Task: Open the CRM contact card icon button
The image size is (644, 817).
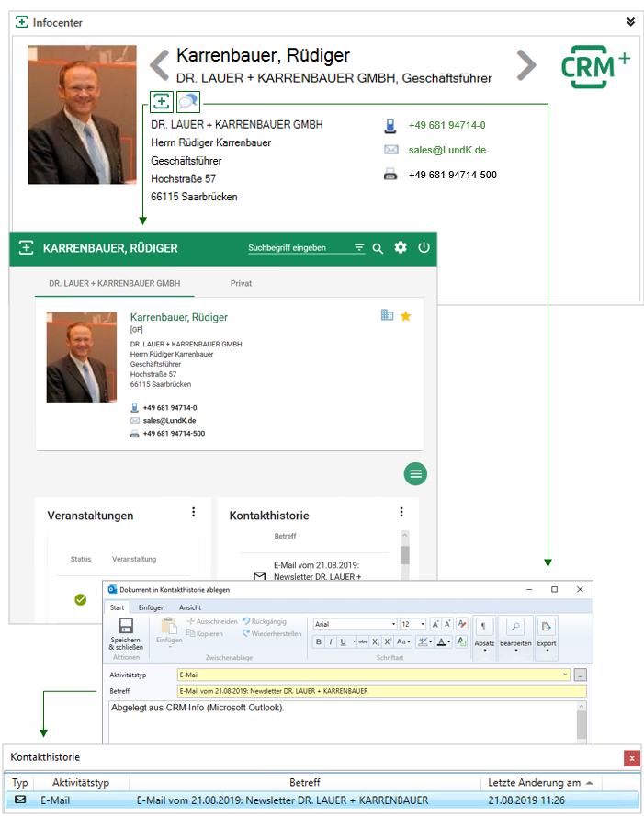Action: tap(162, 102)
